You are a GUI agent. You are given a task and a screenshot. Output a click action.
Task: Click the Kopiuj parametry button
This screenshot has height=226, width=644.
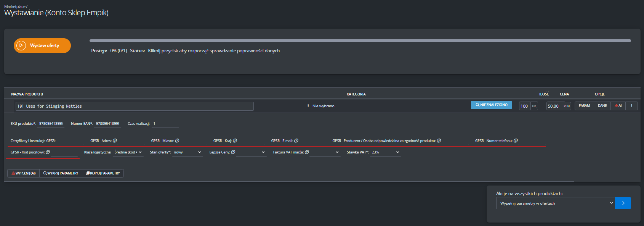[x=103, y=173]
